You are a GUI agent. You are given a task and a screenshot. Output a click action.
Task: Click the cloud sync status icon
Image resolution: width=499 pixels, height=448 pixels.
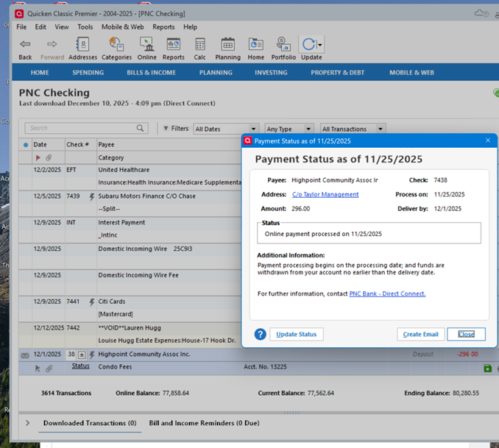pos(481,13)
